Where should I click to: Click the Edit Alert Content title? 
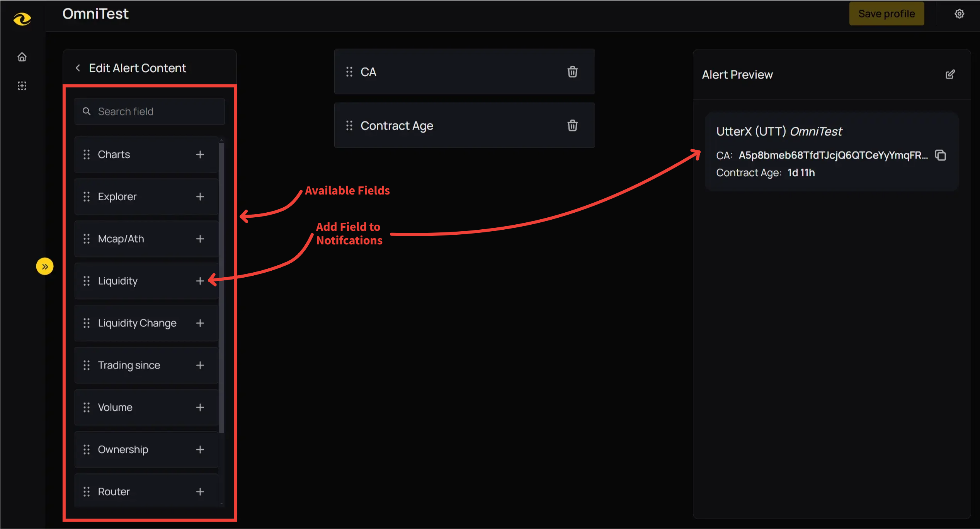point(138,68)
